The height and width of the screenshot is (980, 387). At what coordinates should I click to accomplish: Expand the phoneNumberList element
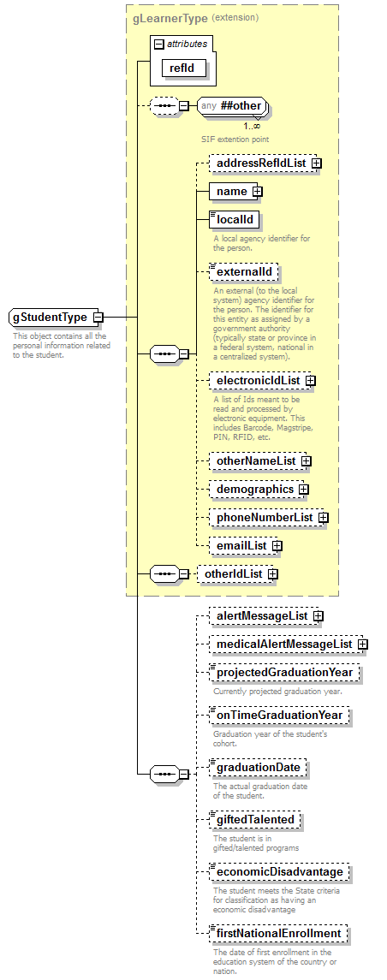click(323, 518)
